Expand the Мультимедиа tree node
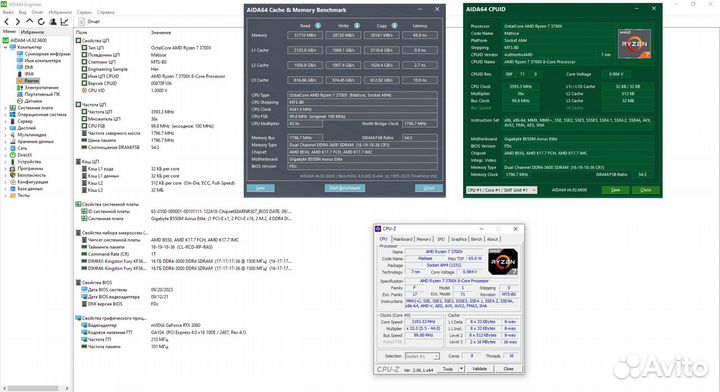This screenshot has width=720, height=392. pyautogui.click(x=6, y=134)
